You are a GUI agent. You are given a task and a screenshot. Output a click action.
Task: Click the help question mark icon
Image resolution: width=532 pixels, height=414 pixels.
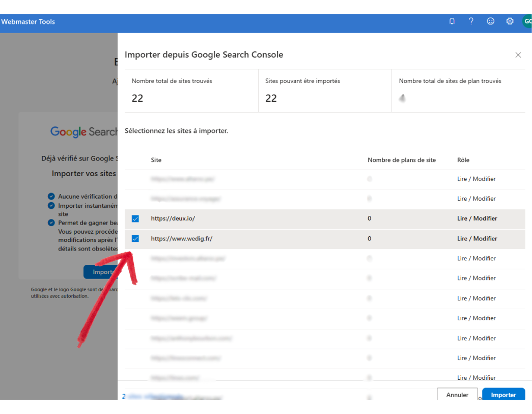coord(471,21)
